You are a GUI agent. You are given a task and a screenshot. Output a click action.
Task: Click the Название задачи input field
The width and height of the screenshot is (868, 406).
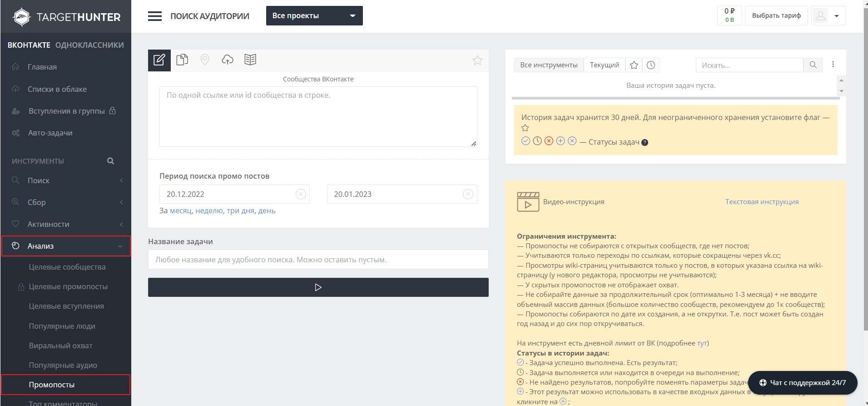pyautogui.click(x=318, y=260)
